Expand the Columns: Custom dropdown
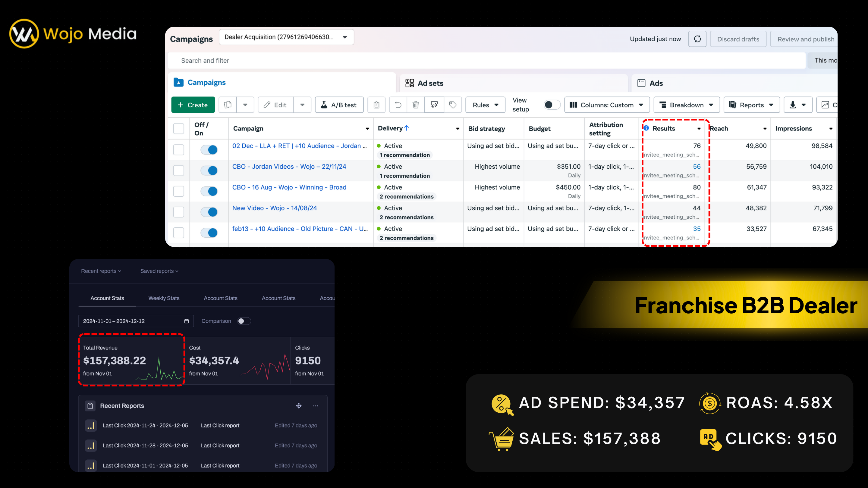 point(606,105)
